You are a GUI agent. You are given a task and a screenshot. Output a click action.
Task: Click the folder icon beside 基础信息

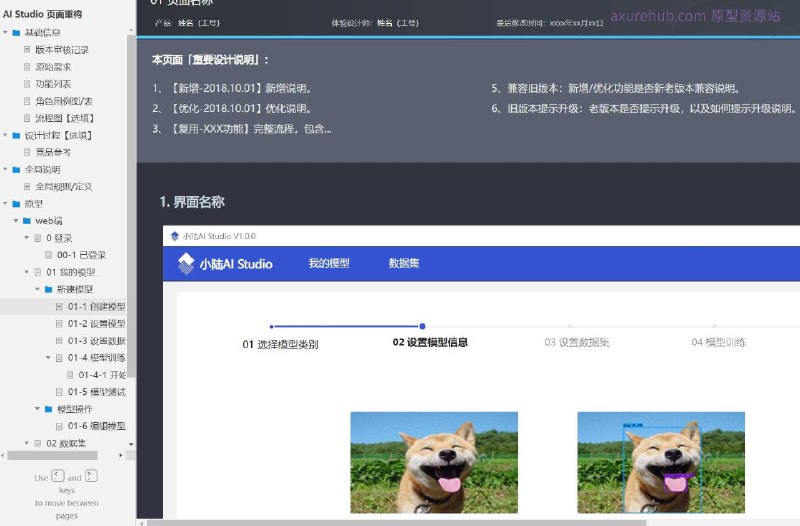coord(16,33)
